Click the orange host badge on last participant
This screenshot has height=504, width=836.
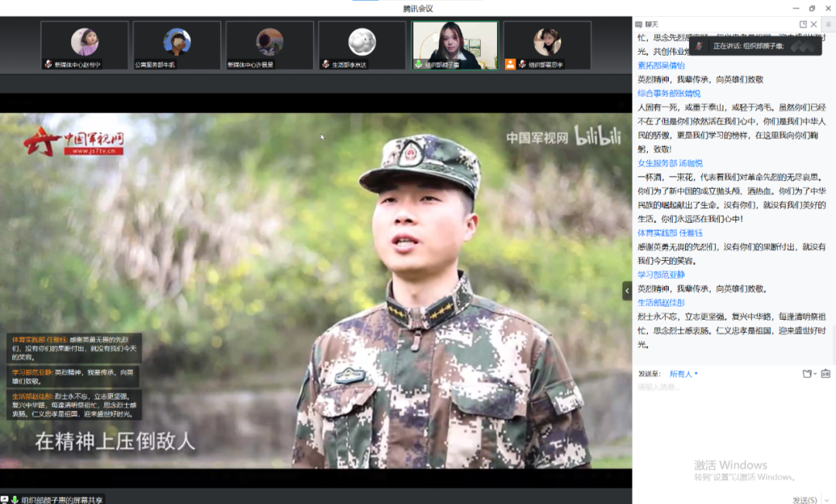[510, 65]
